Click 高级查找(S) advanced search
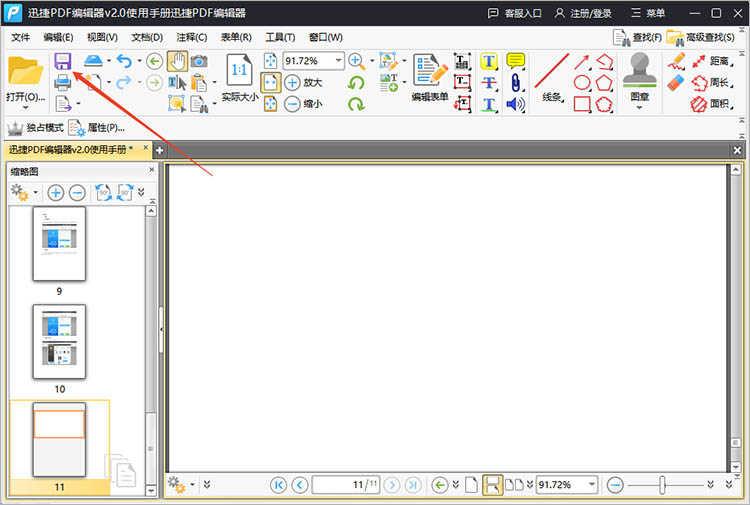 [x=701, y=37]
